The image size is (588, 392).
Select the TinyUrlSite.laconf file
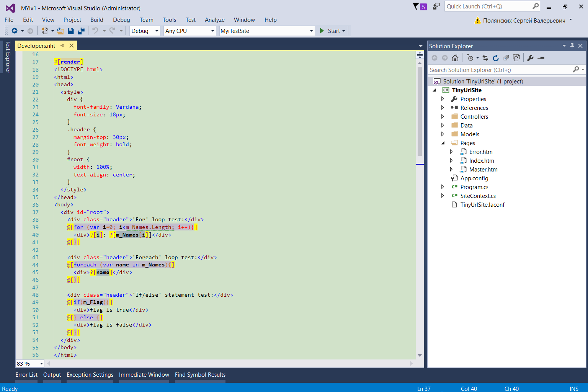pyautogui.click(x=482, y=204)
